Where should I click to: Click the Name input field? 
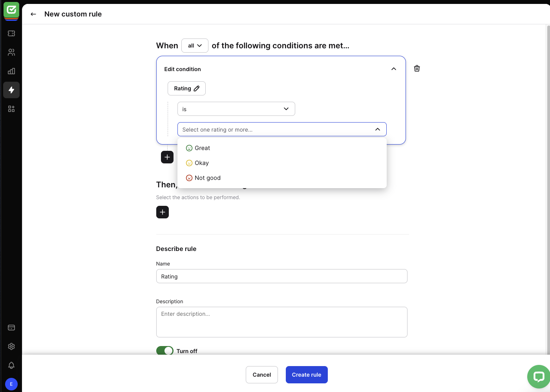click(281, 276)
